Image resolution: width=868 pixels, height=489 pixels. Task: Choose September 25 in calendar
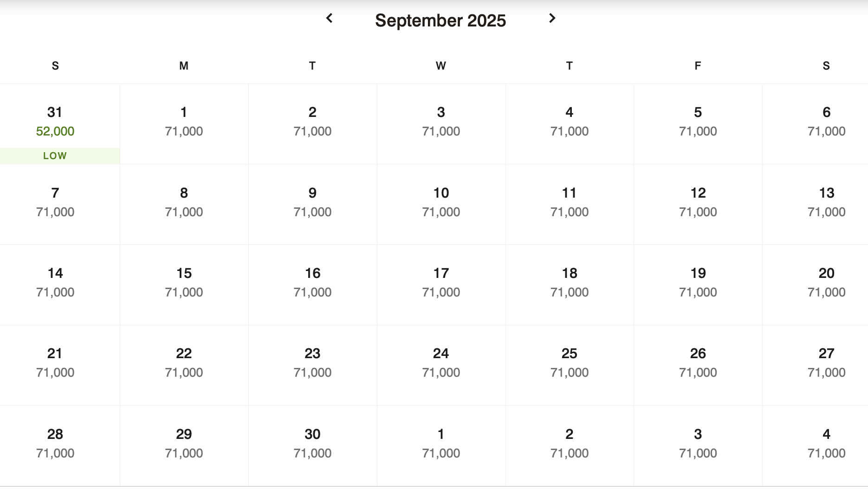pos(569,363)
